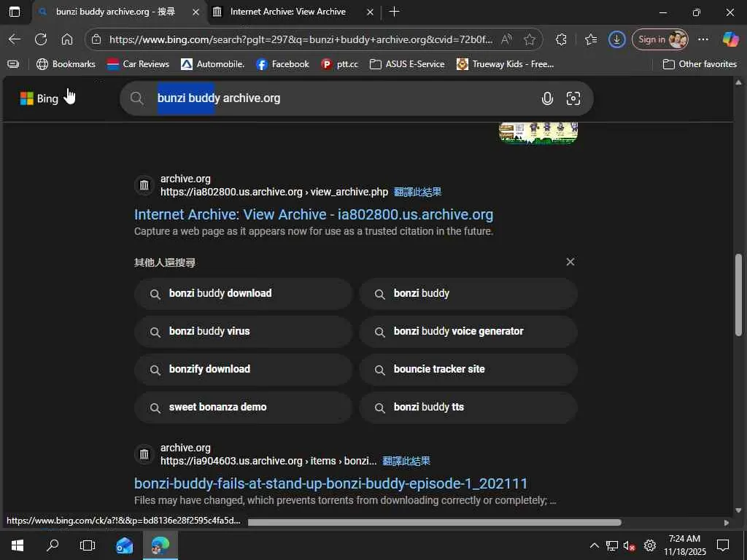This screenshot has height=560, width=747.
Task: Close the bunzi buddy search tab
Action: tap(196, 12)
